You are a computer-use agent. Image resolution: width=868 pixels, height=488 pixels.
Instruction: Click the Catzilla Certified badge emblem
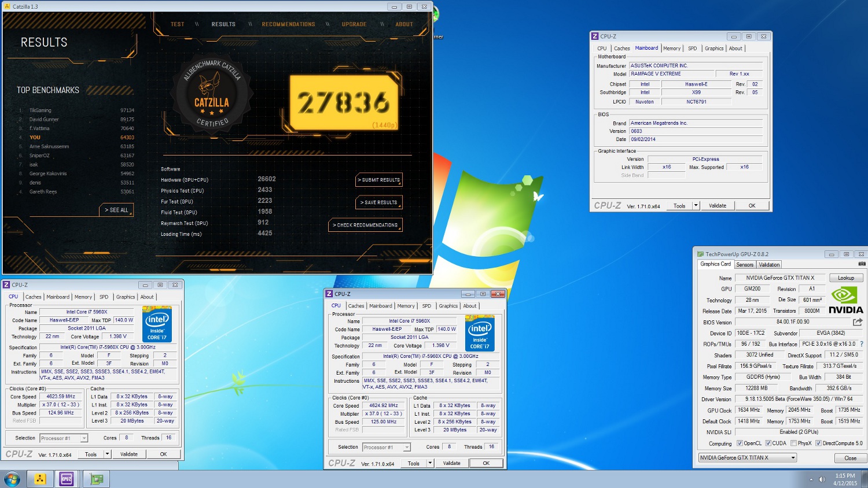pos(212,95)
